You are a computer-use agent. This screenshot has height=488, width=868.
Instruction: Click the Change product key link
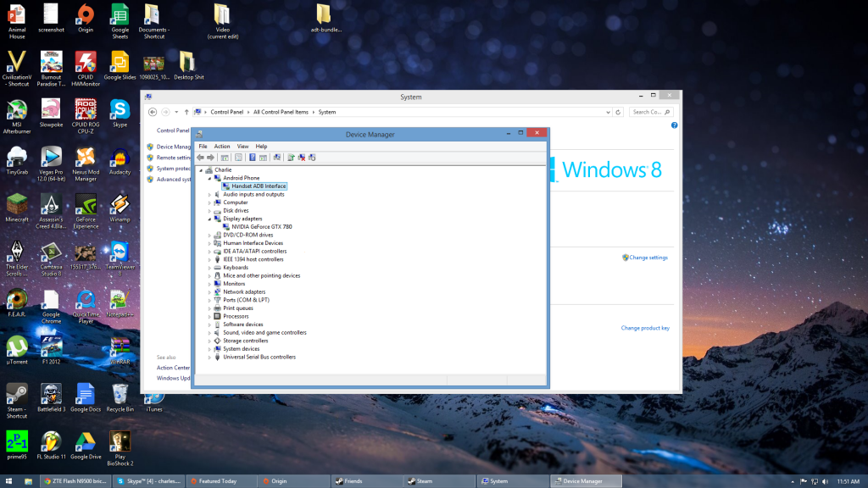point(648,327)
